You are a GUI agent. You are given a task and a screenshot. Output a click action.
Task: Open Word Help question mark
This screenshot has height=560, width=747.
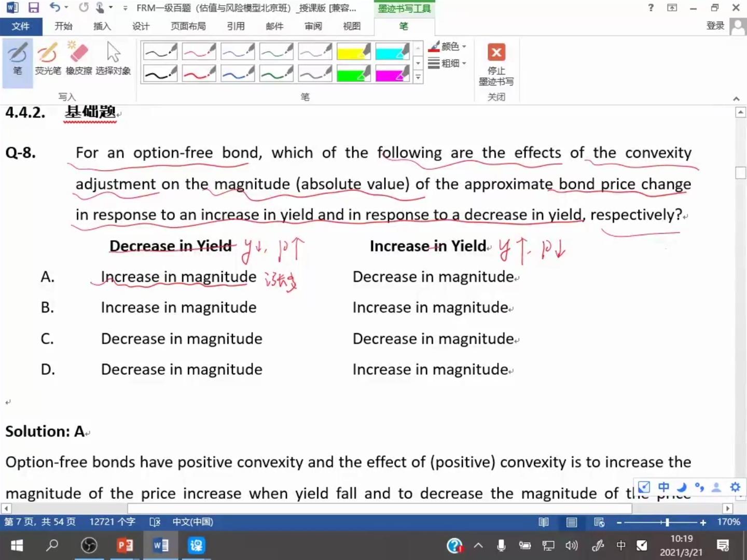point(651,8)
